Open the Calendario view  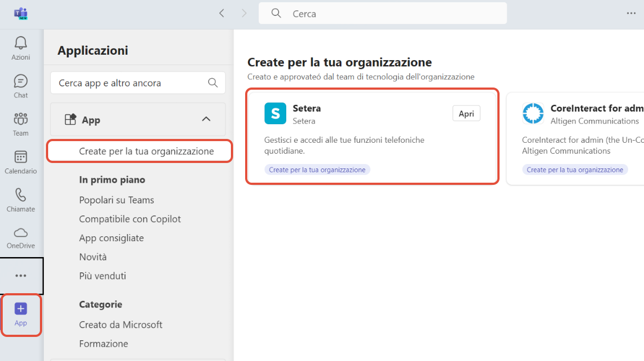pyautogui.click(x=21, y=162)
